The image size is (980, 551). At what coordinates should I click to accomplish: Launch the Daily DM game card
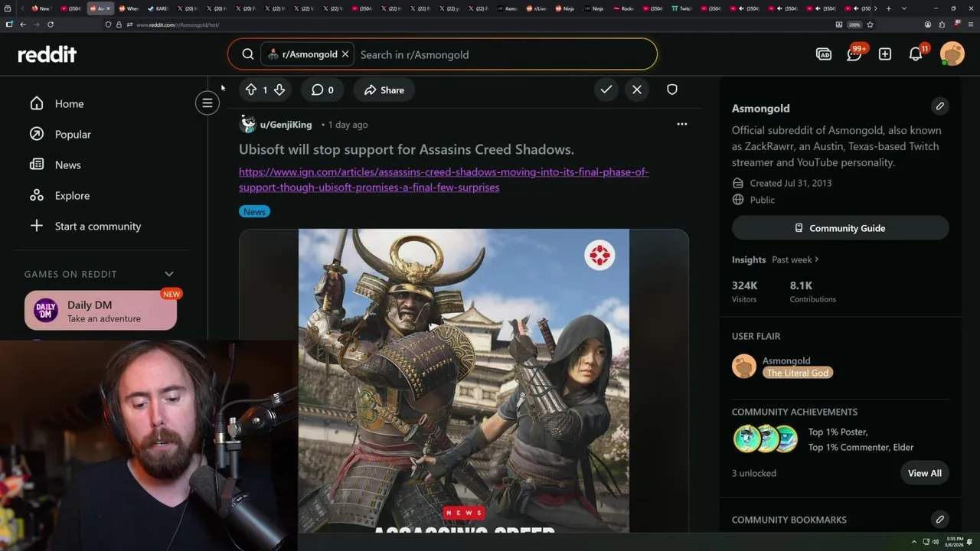[x=100, y=311]
